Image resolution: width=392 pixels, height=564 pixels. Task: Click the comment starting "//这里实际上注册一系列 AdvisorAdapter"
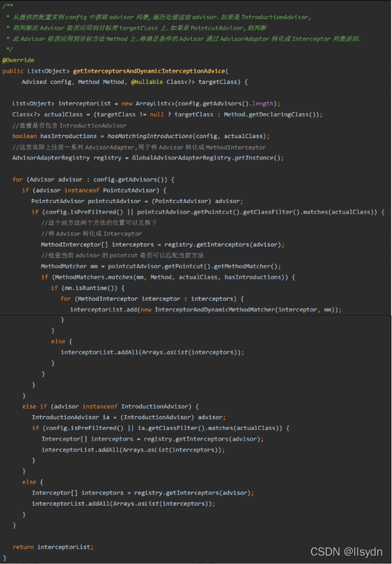click(x=139, y=147)
